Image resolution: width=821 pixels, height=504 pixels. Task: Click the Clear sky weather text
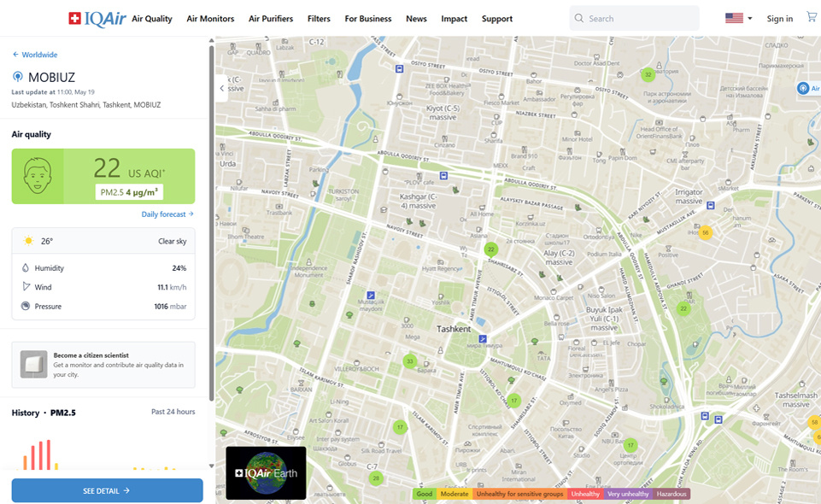173,241
